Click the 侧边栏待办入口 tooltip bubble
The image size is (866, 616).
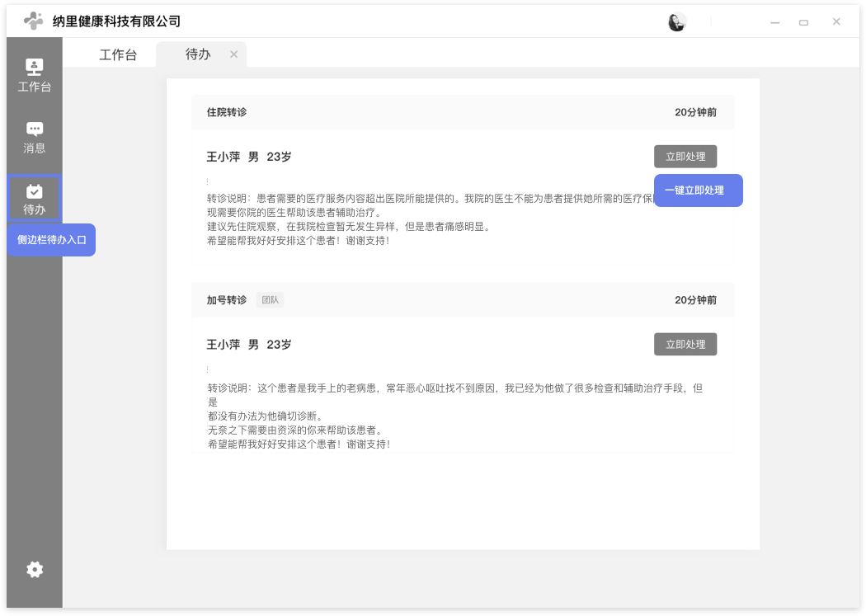click(x=51, y=240)
